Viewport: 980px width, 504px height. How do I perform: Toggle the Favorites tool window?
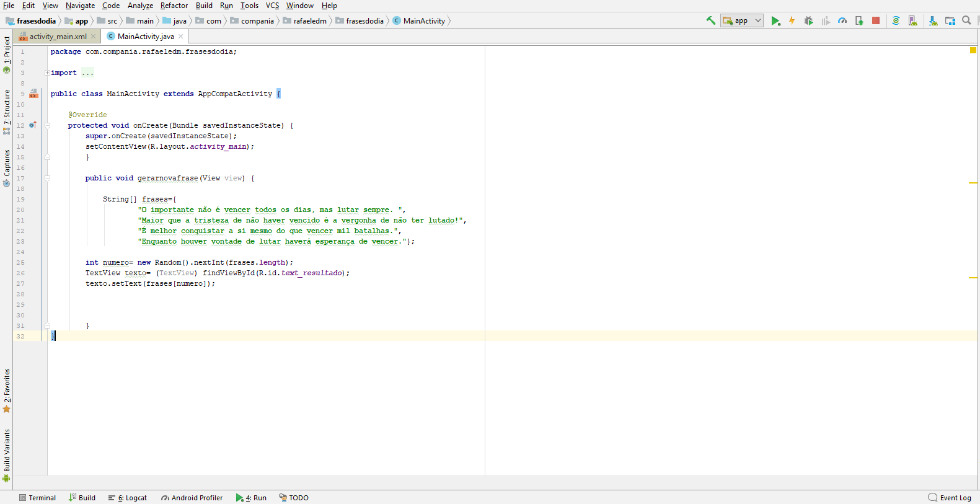click(7, 391)
